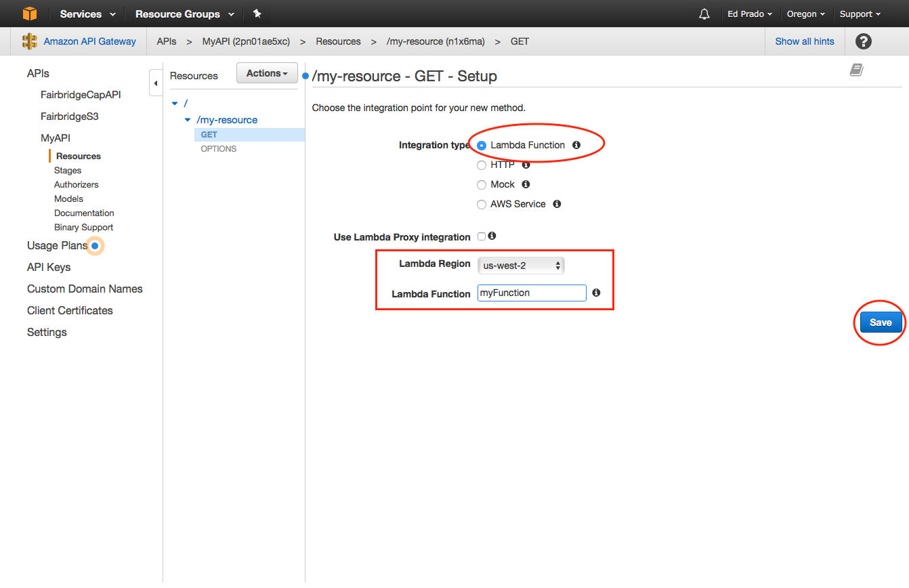Click the Show all hints link

pyautogui.click(x=805, y=41)
